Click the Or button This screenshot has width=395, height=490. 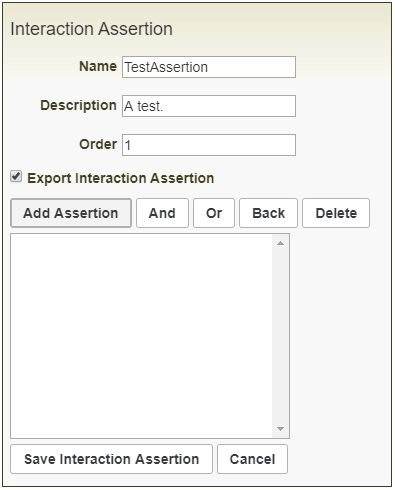(214, 213)
